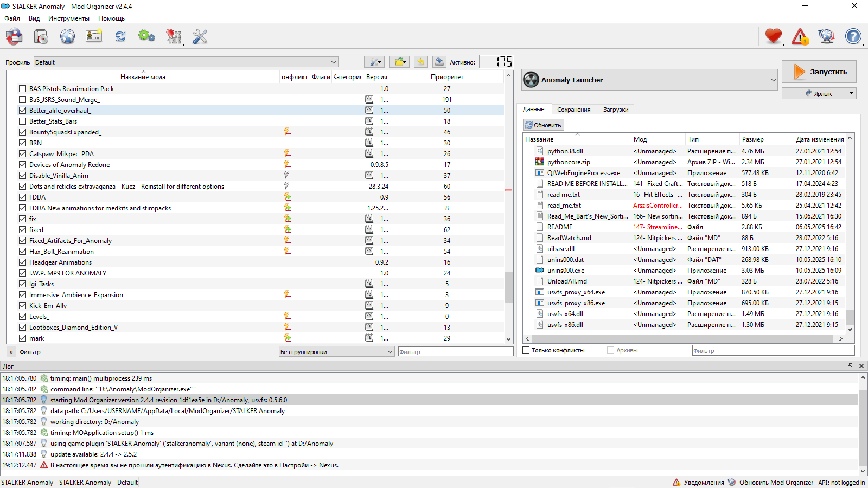Click the green conflict flag on FDDA row
This screenshot has height=488, width=868.
coord(287,197)
